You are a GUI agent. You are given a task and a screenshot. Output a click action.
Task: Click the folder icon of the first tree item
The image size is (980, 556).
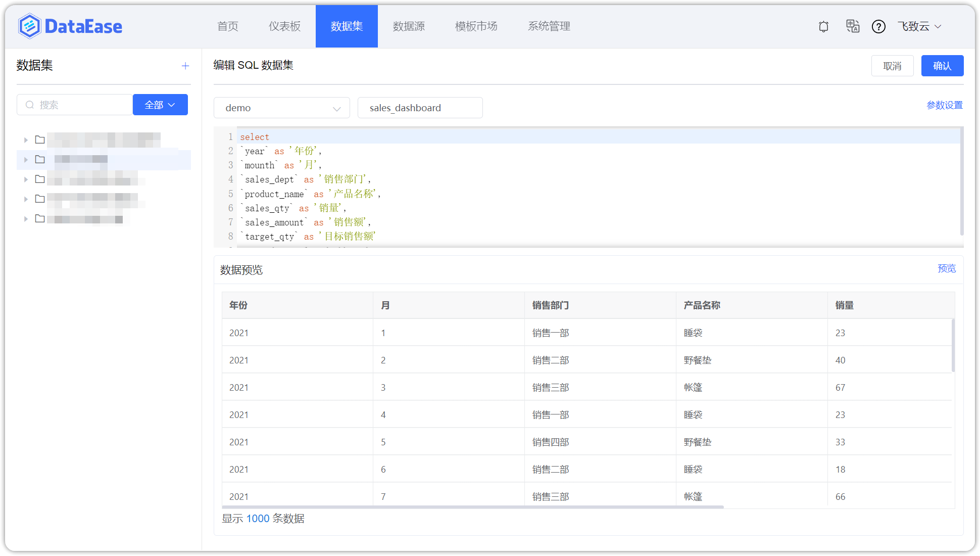40,140
